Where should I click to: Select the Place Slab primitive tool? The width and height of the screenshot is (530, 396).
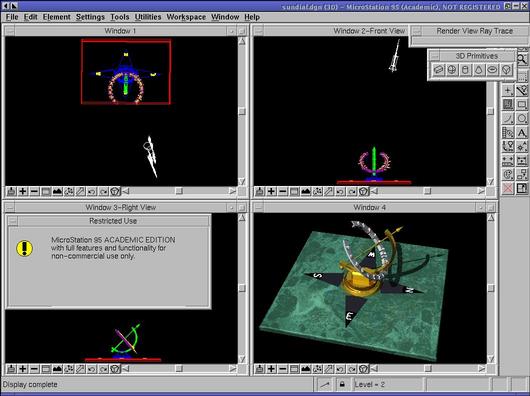click(x=438, y=70)
